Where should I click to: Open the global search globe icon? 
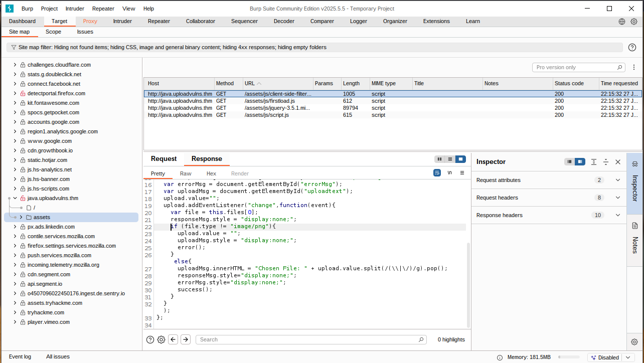622,22
